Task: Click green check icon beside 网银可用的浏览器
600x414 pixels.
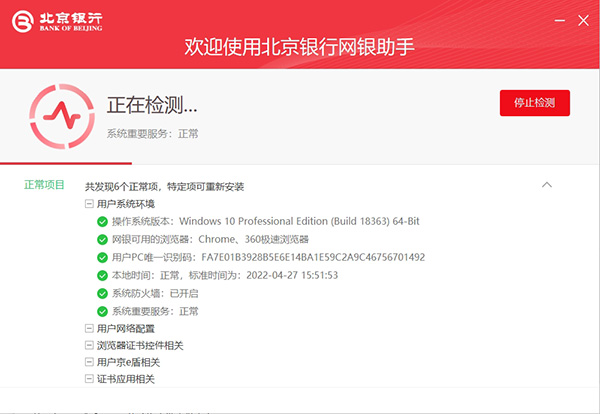Action: (102, 240)
